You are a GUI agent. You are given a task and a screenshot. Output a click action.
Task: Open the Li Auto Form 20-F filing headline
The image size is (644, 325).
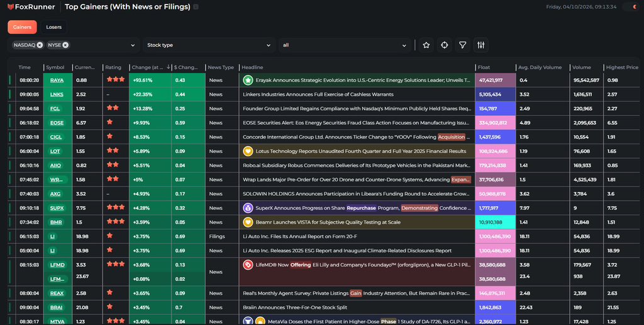(x=300, y=237)
